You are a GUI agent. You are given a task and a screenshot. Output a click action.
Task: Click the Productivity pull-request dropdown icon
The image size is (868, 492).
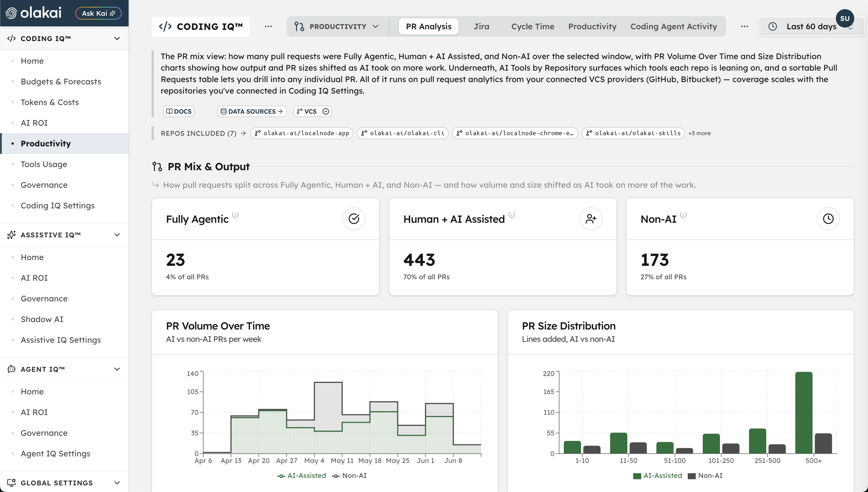[x=299, y=26]
